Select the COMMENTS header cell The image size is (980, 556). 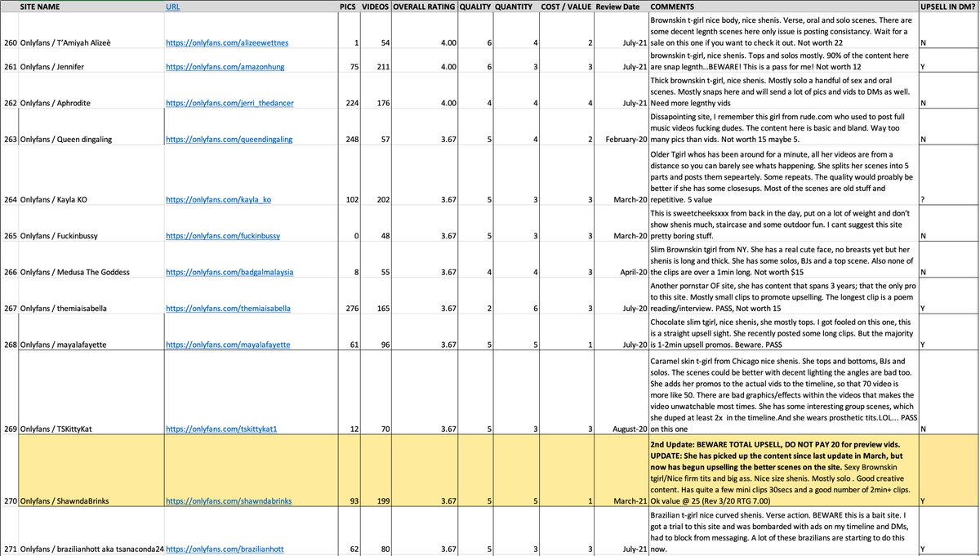pos(783,7)
